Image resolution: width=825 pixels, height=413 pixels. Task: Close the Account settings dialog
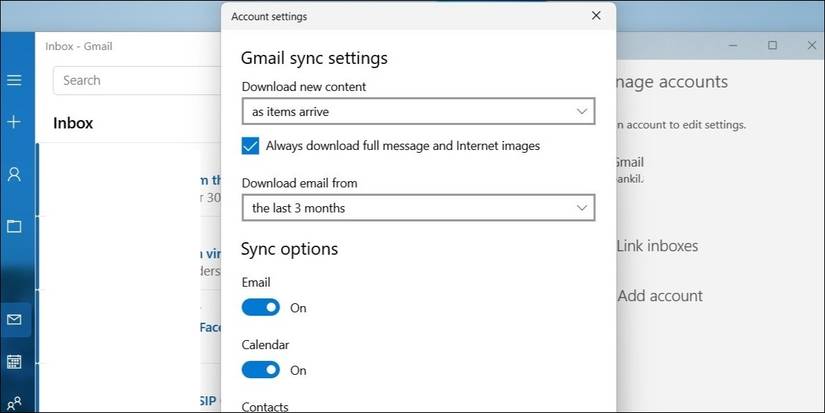click(596, 16)
